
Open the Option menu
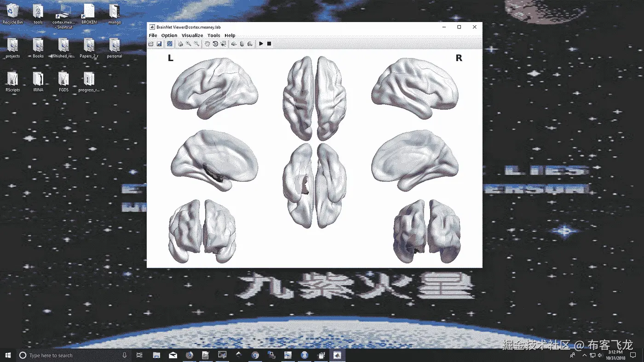(x=169, y=35)
